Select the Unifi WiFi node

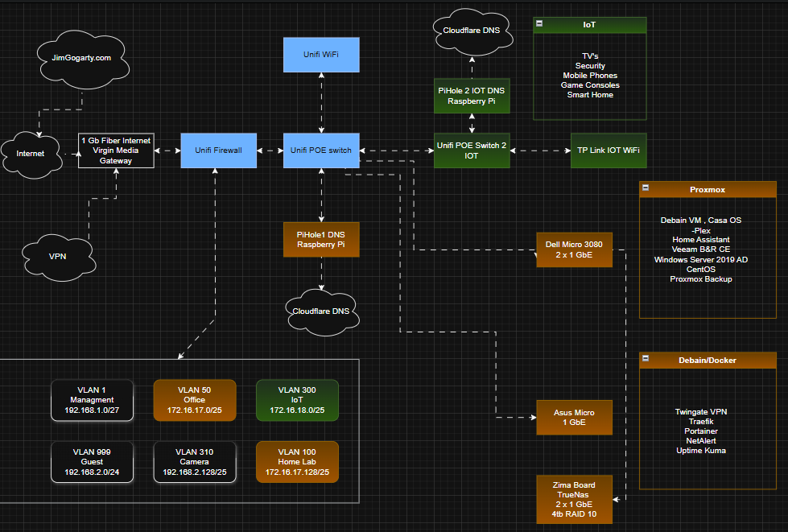(321, 55)
